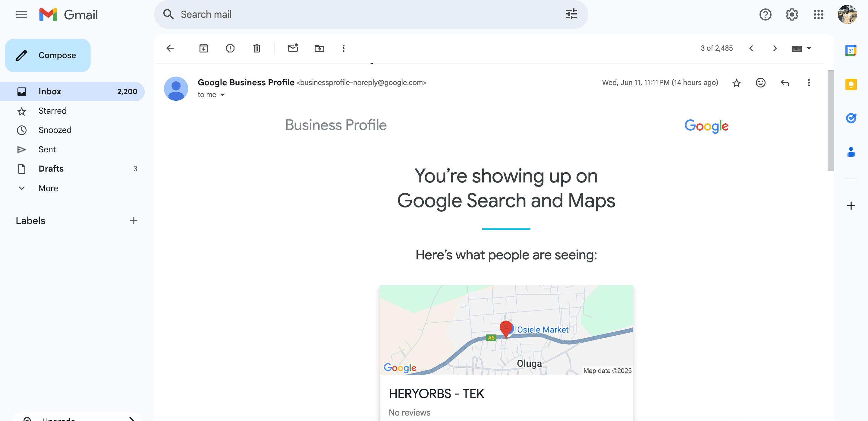Open Google Keep side panel
Viewport: 868px width, 421px height.
[x=851, y=84]
